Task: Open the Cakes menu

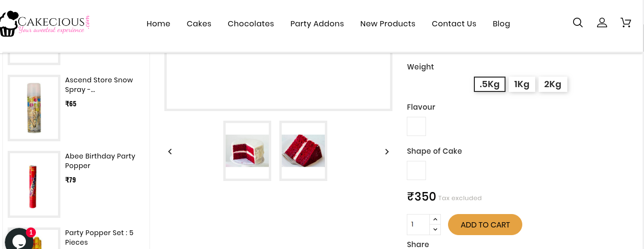Action: coord(199,24)
